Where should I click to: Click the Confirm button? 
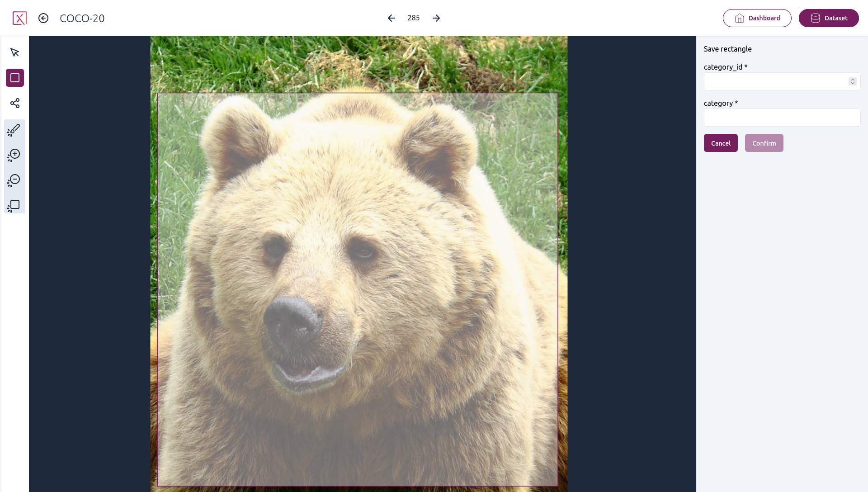[x=764, y=142]
